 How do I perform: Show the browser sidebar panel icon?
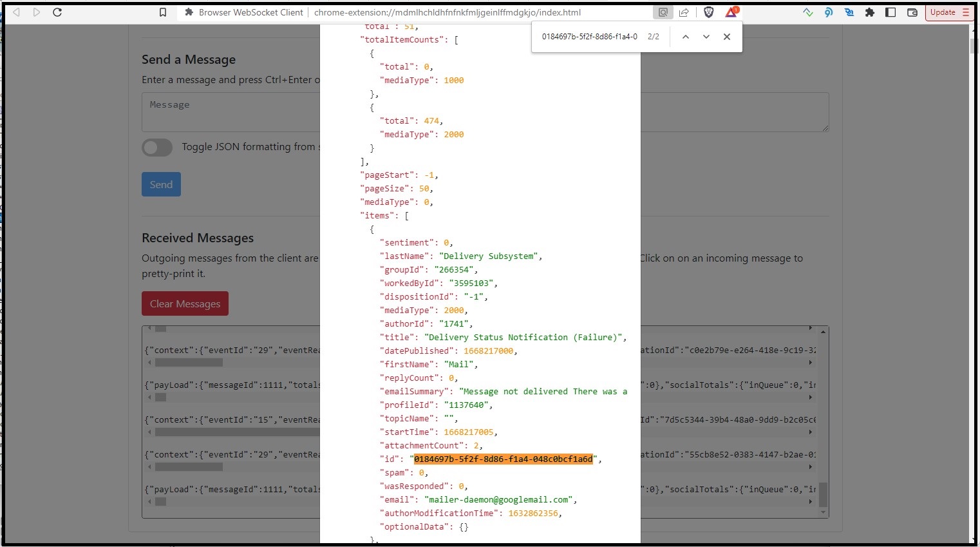click(890, 12)
